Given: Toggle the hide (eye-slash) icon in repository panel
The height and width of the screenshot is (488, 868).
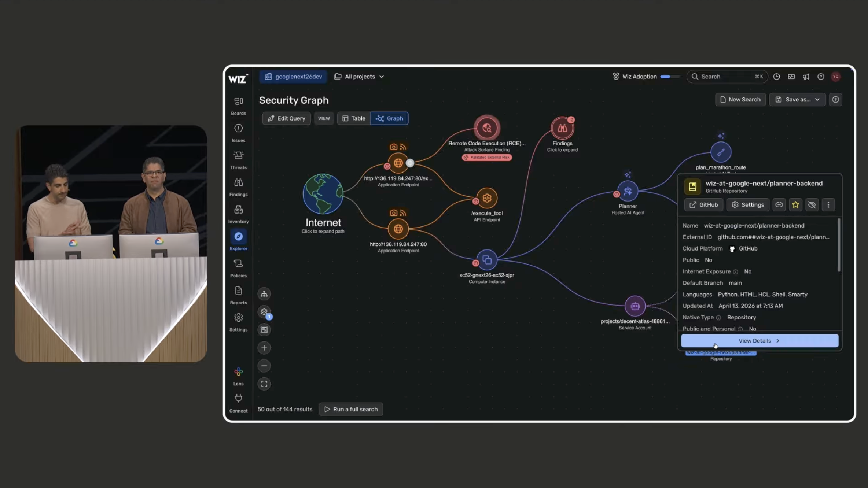Looking at the screenshot, I should click(x=812, y=205).
